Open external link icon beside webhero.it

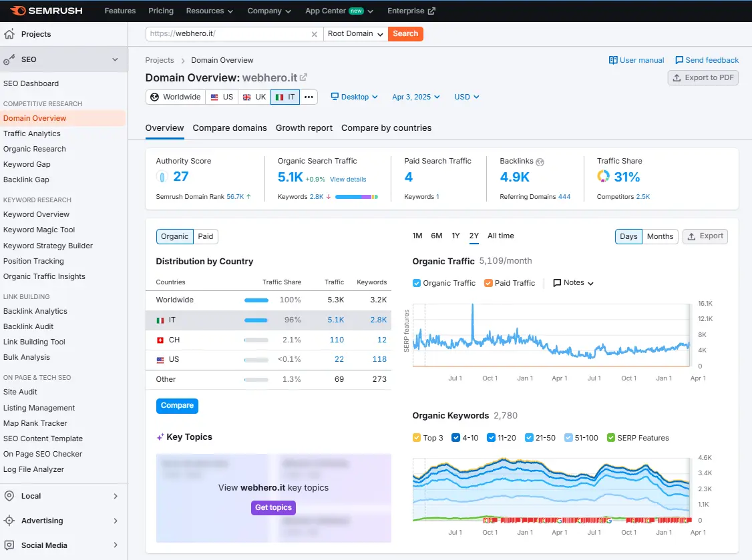coord(303,77)
